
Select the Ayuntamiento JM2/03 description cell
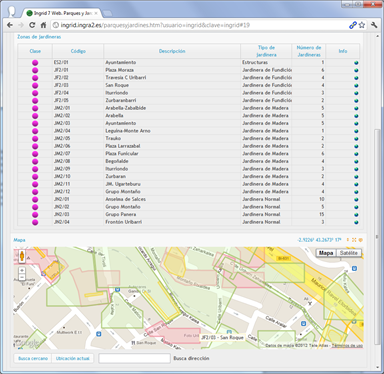pyautogui.click(x=172, y=123)
